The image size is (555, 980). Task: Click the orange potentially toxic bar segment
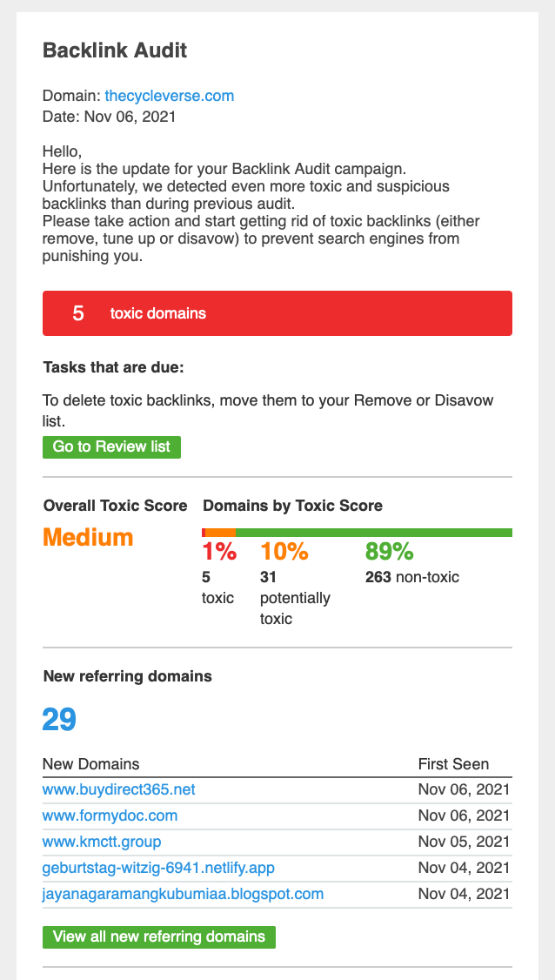click(x=221, y=533)
